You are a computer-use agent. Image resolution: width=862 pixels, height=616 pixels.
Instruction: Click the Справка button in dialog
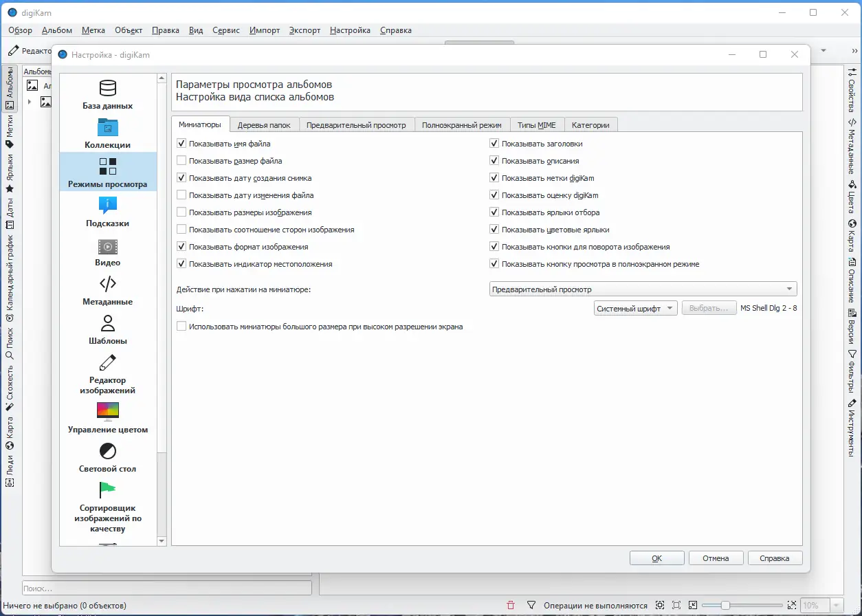(775, 558)
